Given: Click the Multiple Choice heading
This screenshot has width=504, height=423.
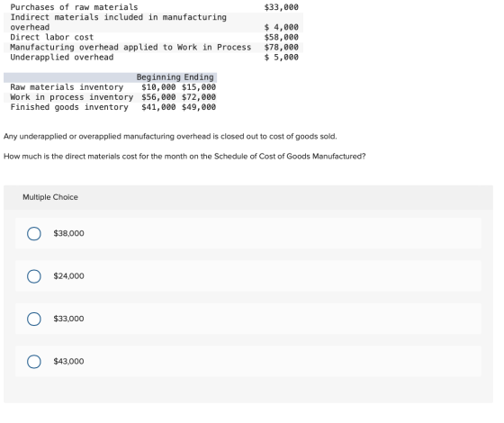Looking at the screenshot, I should 50,197.
